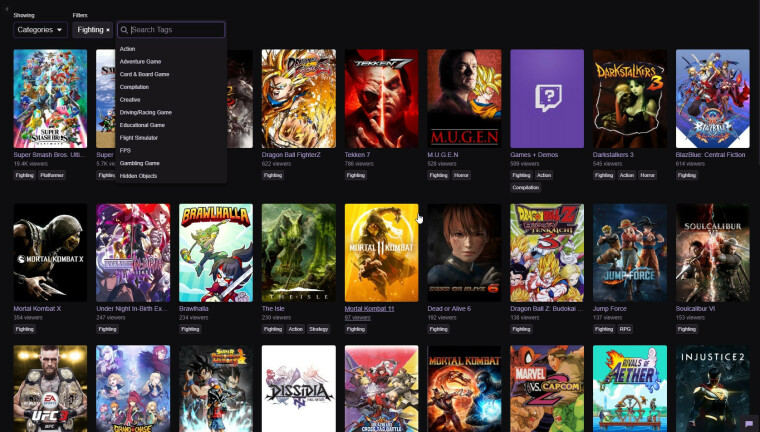Open The Isle cover image

(299, 253)
